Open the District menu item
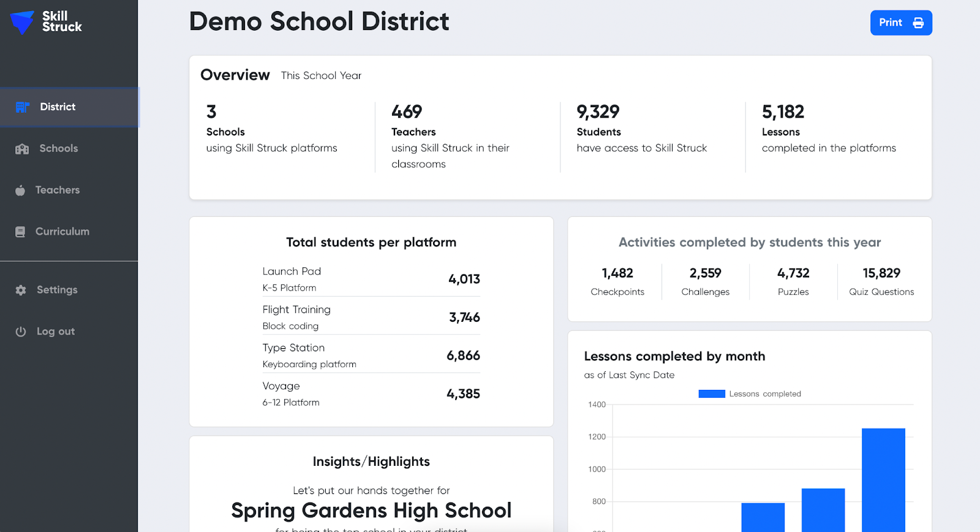The width and height of the screenshot is (980, 532). pyautogui.click(x=69, y=107)
